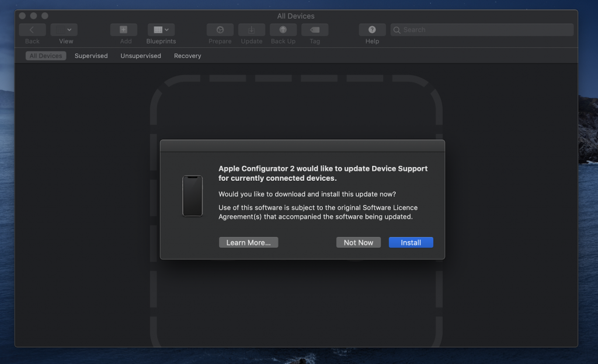Open the Blueprints icon in the toolbar
The width and height of the screenshot is (598, 364).
pos(158,29)
